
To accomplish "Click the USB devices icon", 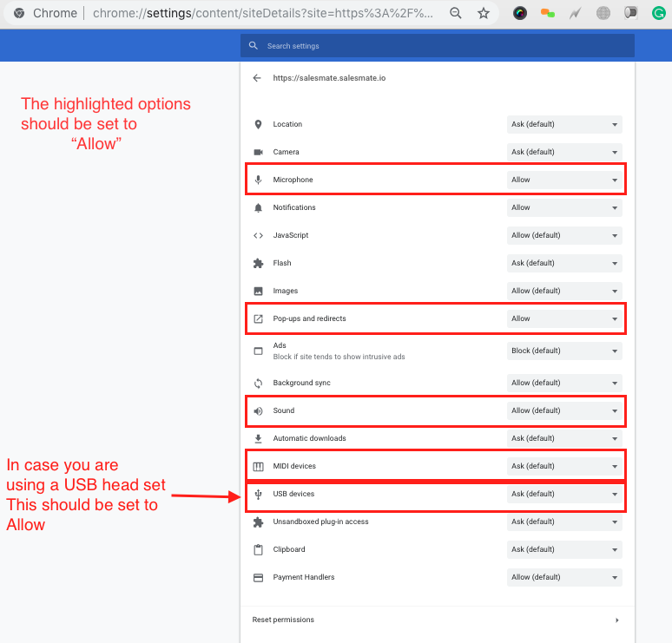I will (x=258, y=495).
